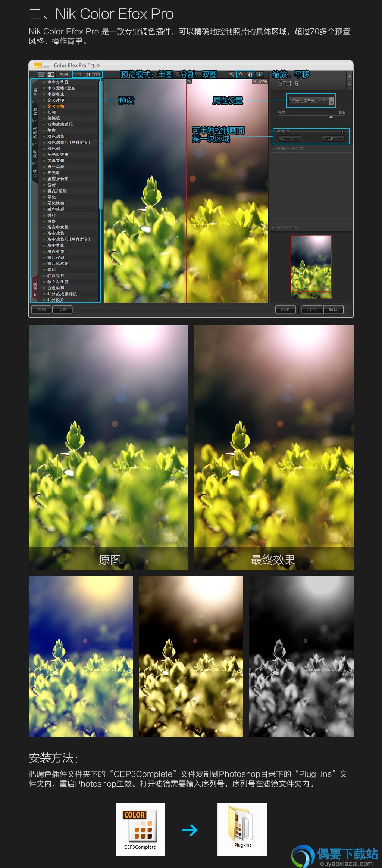Toggle favorite star for 油墨 filter

pos(44,221)
